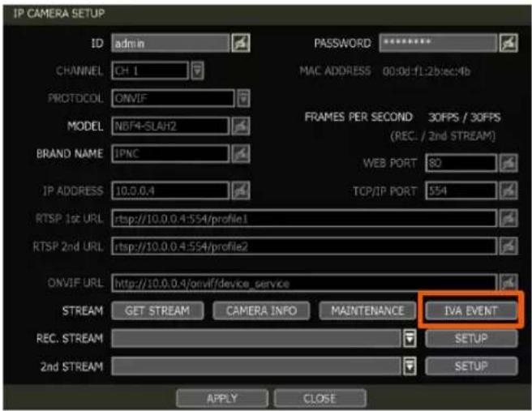Click the edit icon next to WEB PORT field
Screen dimensions: 532x411
click(508, 163)
